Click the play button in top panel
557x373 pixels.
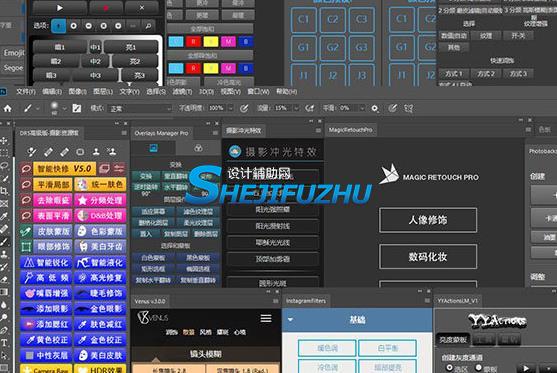[x=60, y=7]
